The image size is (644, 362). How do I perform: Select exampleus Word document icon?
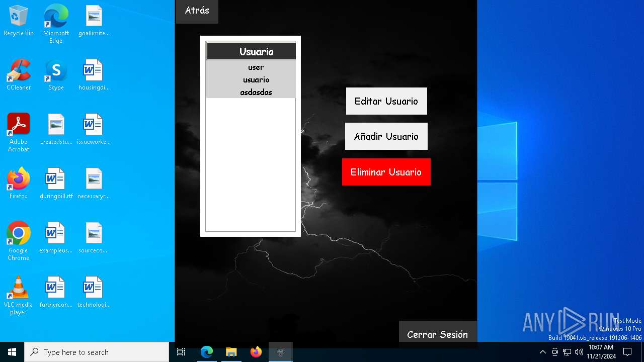56,238
